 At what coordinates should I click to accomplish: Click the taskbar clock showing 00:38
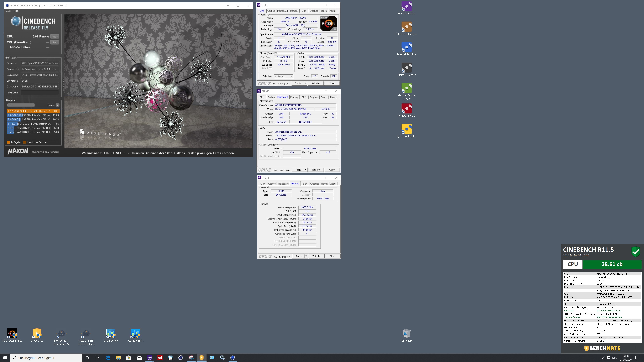point(626,358)
